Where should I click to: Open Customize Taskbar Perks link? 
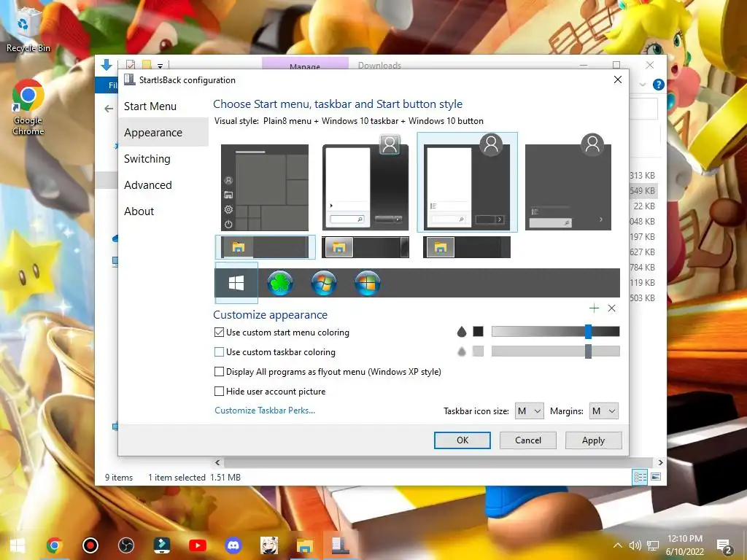[x=265, y=411]
